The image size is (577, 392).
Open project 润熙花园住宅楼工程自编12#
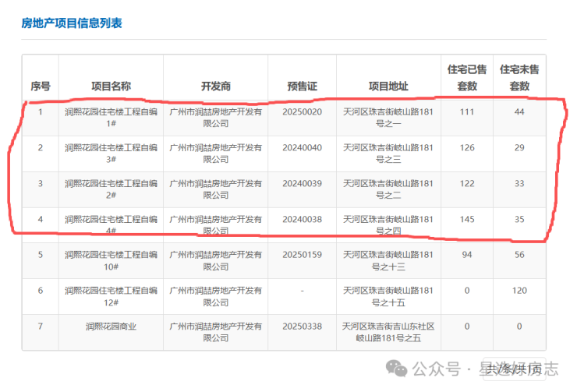point(111,296)
